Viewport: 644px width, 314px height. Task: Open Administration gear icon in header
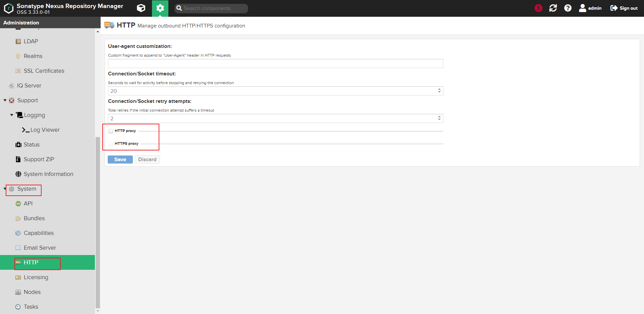[160, 8]
